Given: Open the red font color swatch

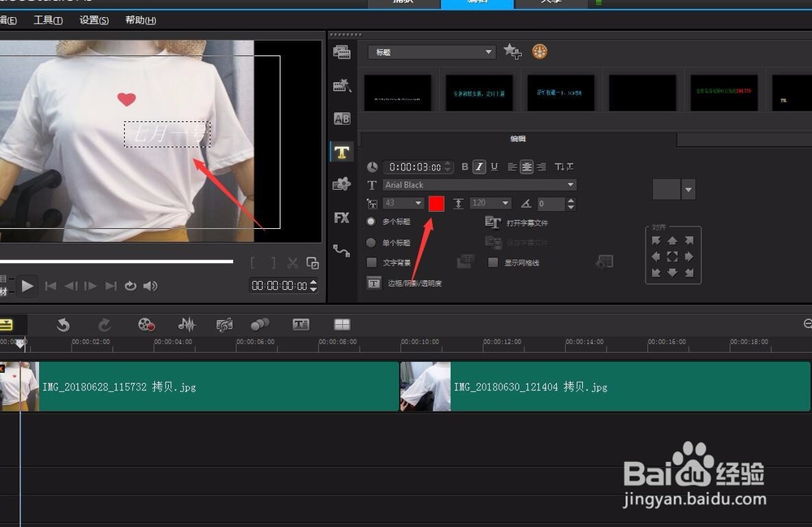Looking at the screenshot, I should pyautogui.click(x=437, y=204).
